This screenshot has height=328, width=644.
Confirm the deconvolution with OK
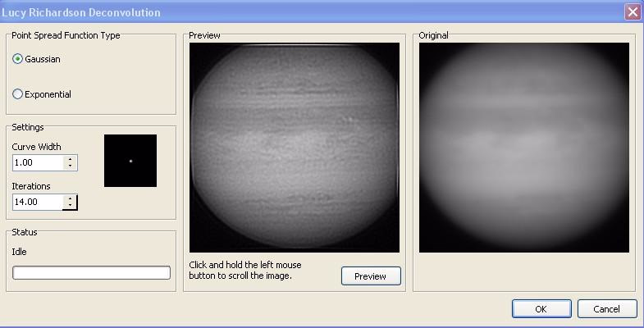[x=541, y=309]
